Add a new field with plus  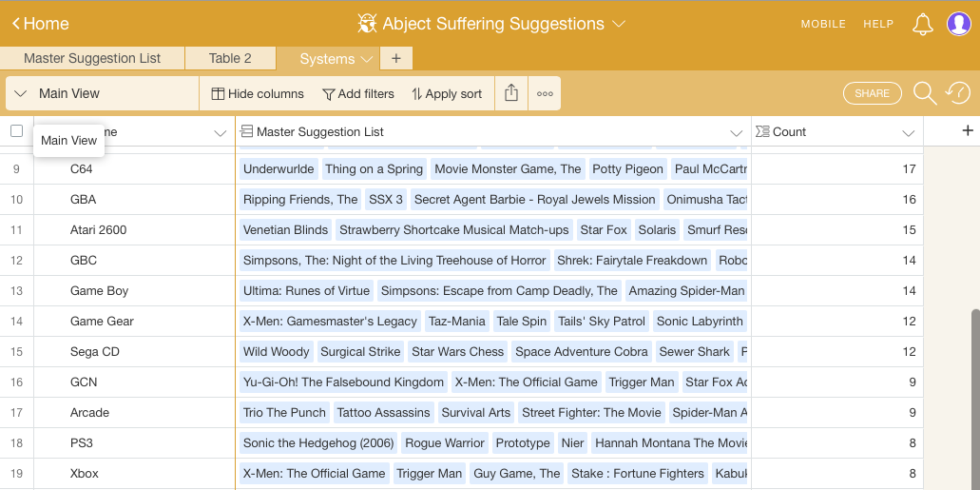(968, 130)
